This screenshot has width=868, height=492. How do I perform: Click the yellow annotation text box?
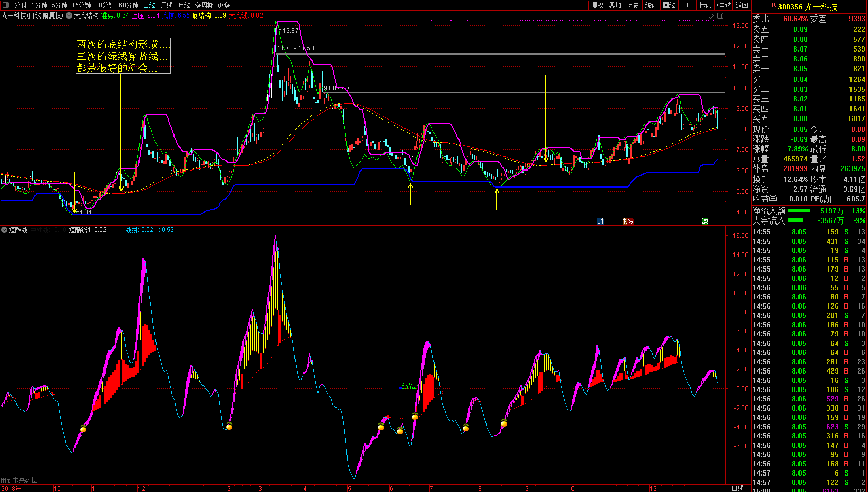coord(123,56)
